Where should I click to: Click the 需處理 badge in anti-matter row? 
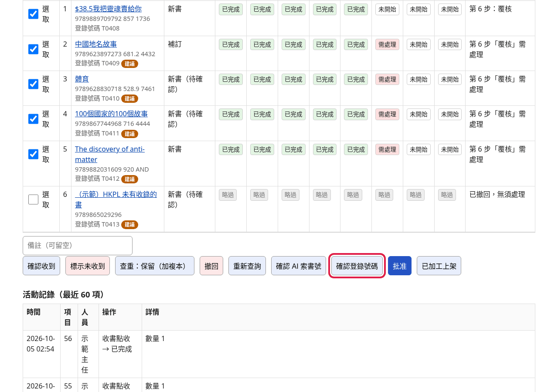click(387, 149)
